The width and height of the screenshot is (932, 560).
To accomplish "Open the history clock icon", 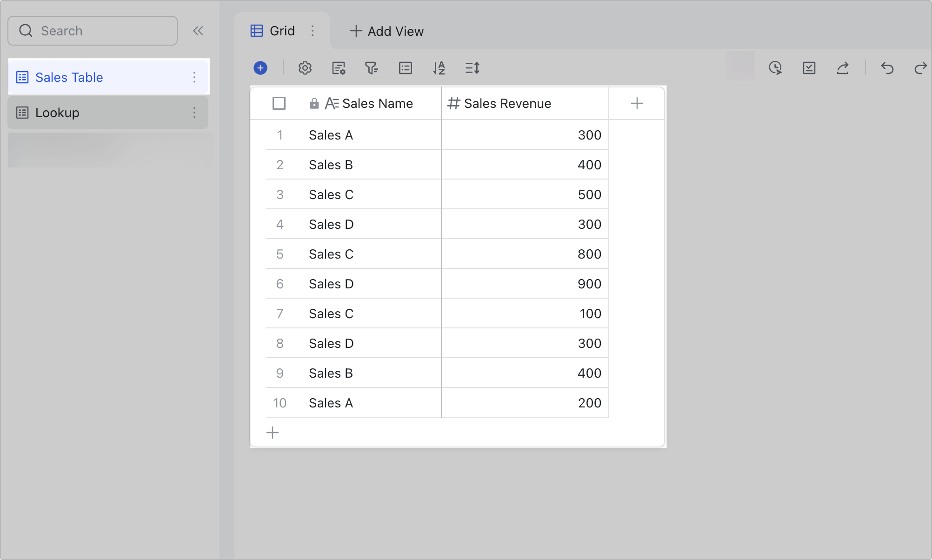I will (775, 68).
